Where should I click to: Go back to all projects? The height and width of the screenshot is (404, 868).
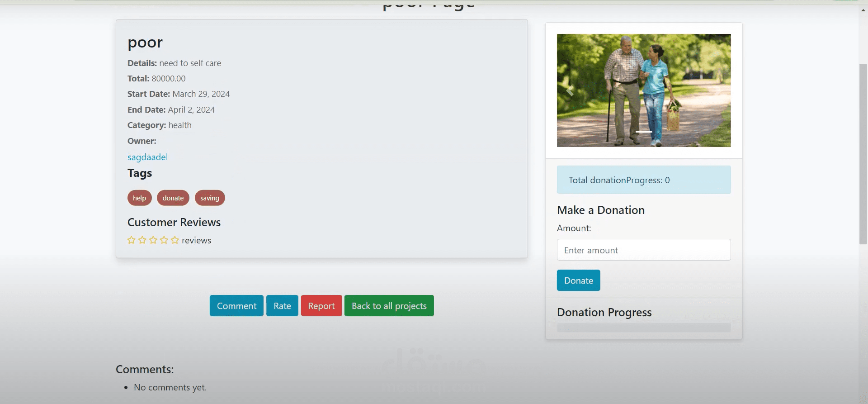pyautogui.click(x=389, y=306)
